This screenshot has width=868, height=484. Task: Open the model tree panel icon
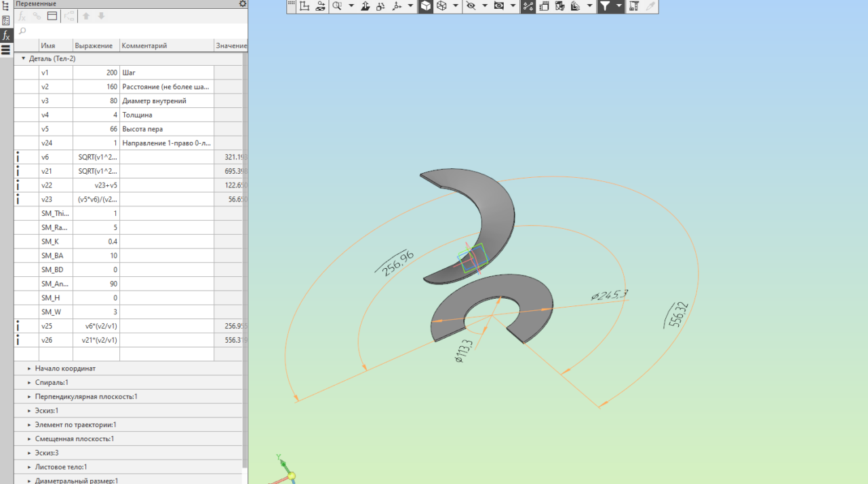coord(6,6)
